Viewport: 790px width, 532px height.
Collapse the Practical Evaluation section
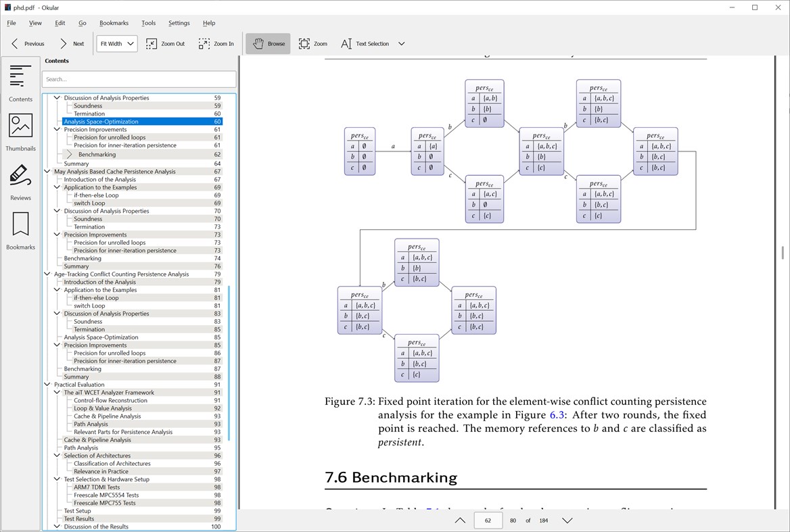coord(47,384)
